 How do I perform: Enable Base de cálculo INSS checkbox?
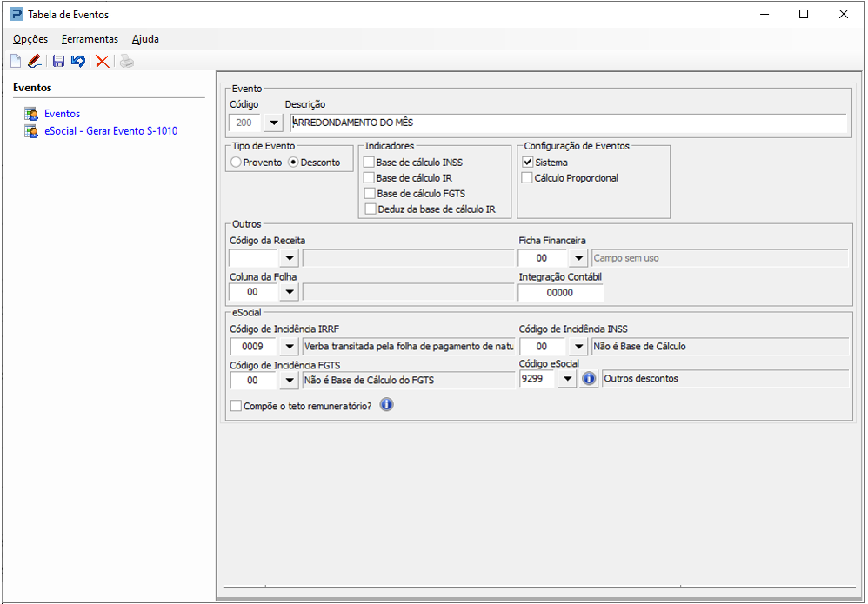point(370,162)
